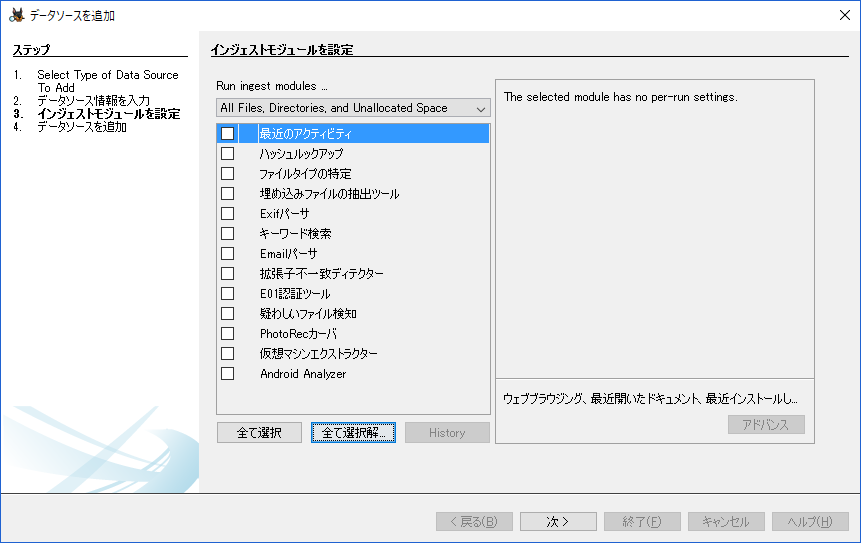Proceed with the 次 > button
861x543 pixels.
click(558, 522)
